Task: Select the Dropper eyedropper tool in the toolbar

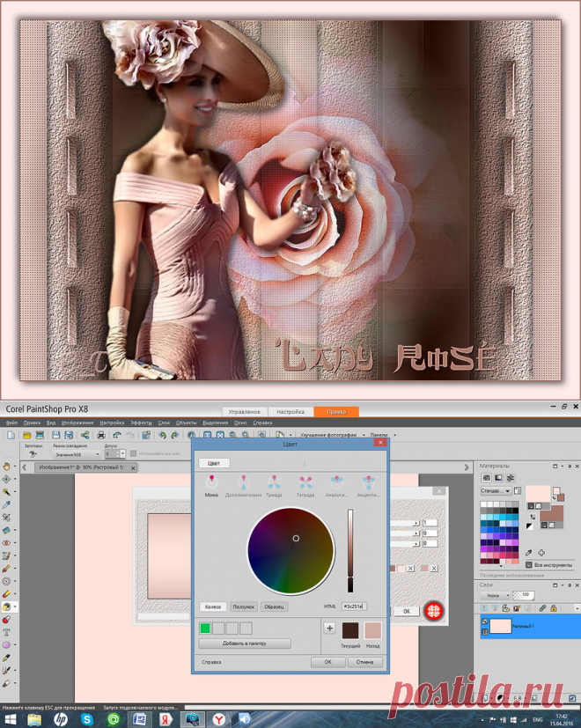Action: [7, 504]
